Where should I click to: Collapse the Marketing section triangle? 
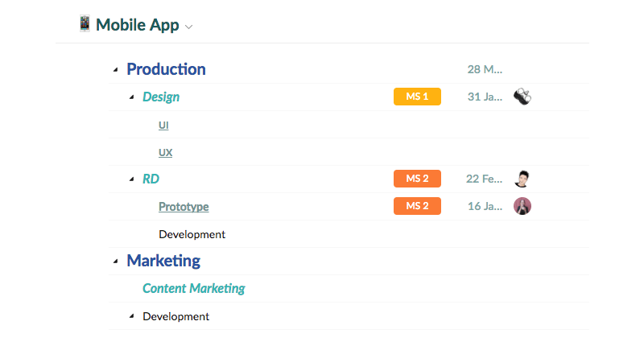click(x=116, y=261)
